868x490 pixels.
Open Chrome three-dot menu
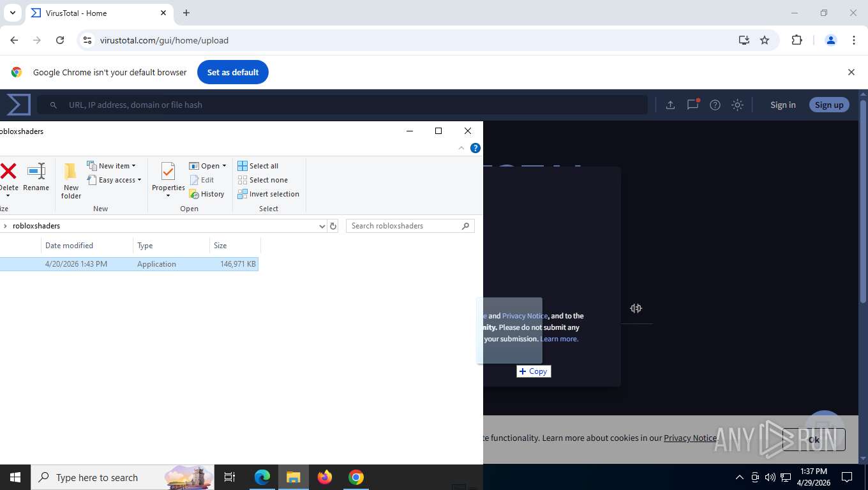click(x=854, y=40)
